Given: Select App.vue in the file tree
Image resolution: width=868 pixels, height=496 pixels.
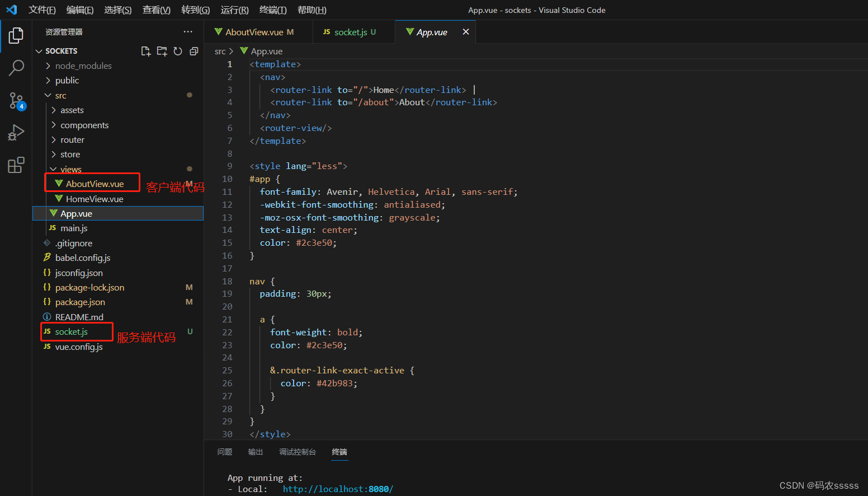Looking at the screenshot, I should click(118, 214).
